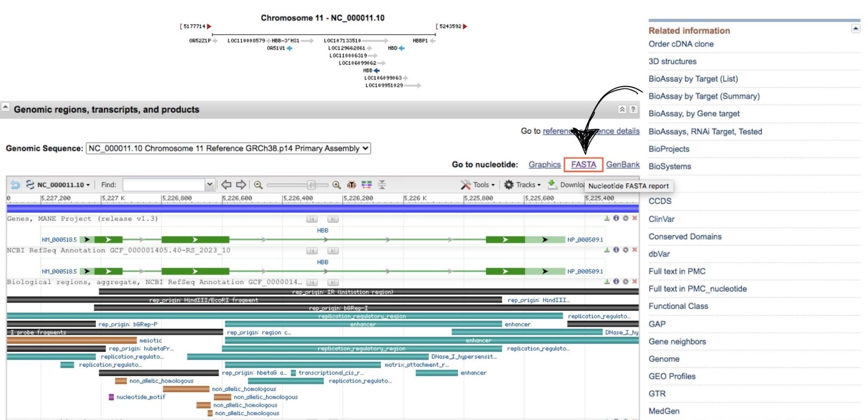The height and width of the screenshot is (420, 868).
Task: Switch to the GenBank view
Action: click(623, 164)
